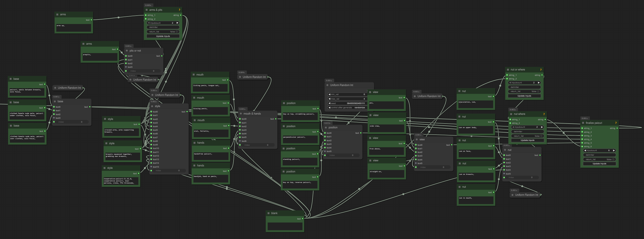Collapse the arms node containing arms up
The height and width of the screenshot is (239, 644).
point(57,14)
